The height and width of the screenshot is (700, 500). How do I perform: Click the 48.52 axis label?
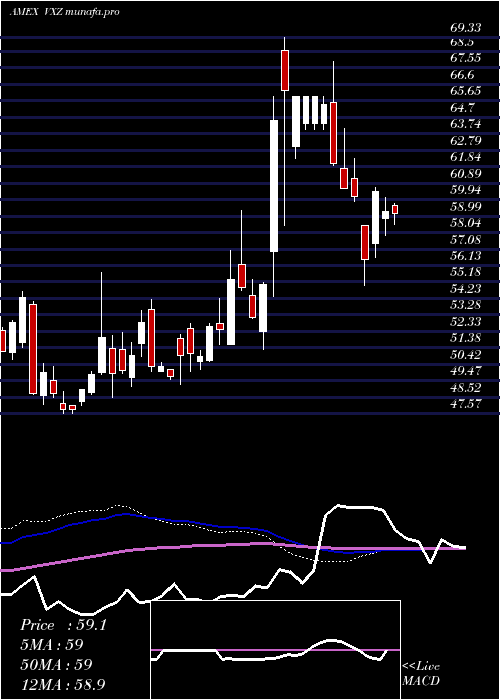pyautogui.click(x=465, y=388)
